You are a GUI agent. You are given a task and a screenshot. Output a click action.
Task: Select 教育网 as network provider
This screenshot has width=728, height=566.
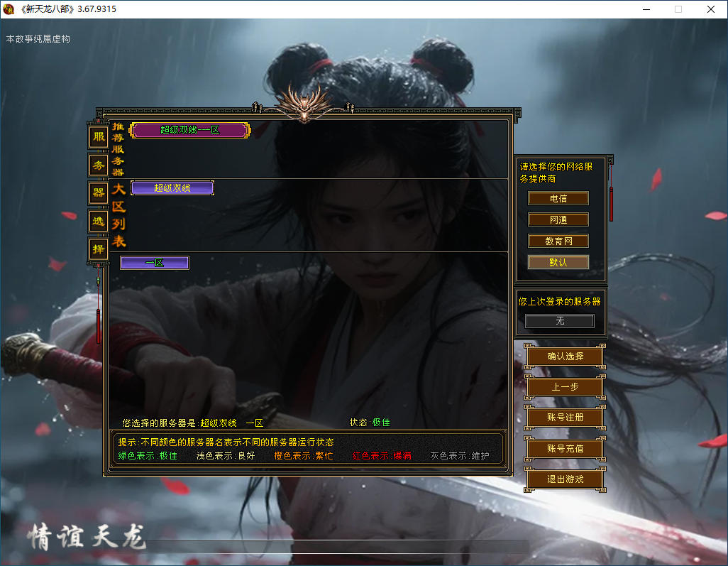558,241
